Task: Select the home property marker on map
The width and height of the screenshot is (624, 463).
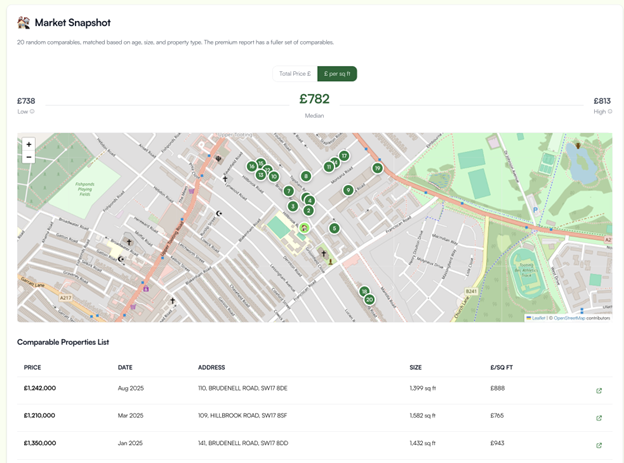Action: click(304, 228)
